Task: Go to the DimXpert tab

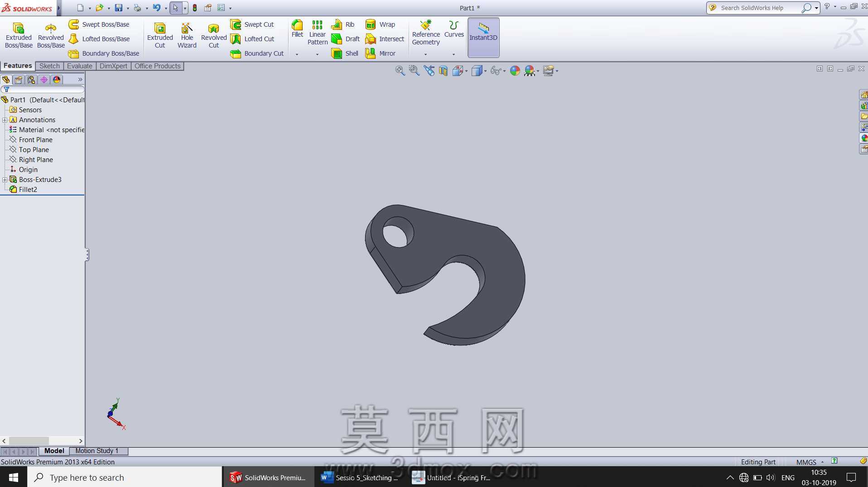Action: [x=113, y=66]
